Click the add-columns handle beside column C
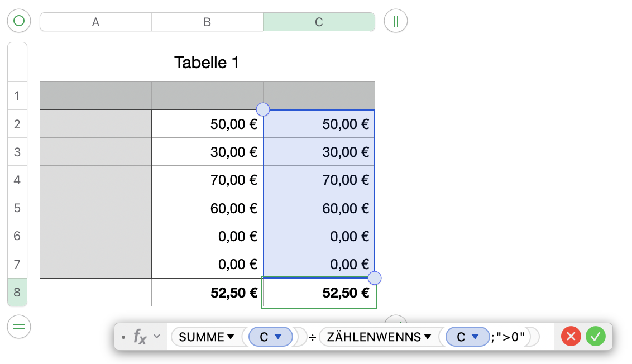 [395, 21]
